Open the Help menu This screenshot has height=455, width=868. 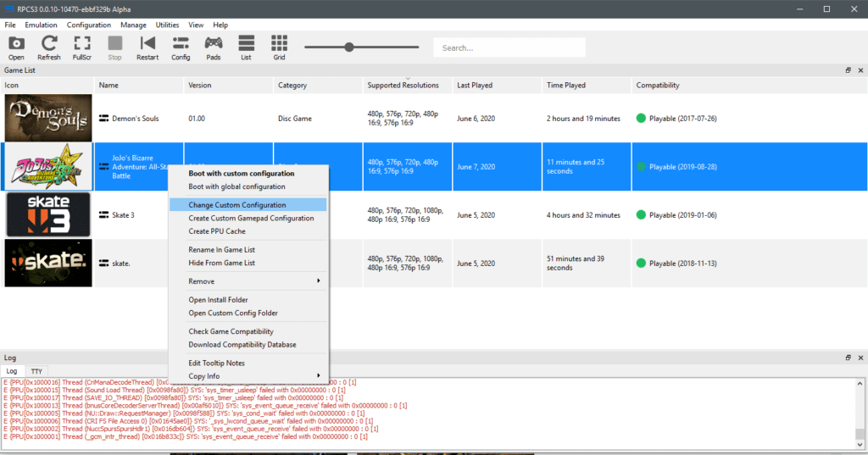[x=220, y=25]
